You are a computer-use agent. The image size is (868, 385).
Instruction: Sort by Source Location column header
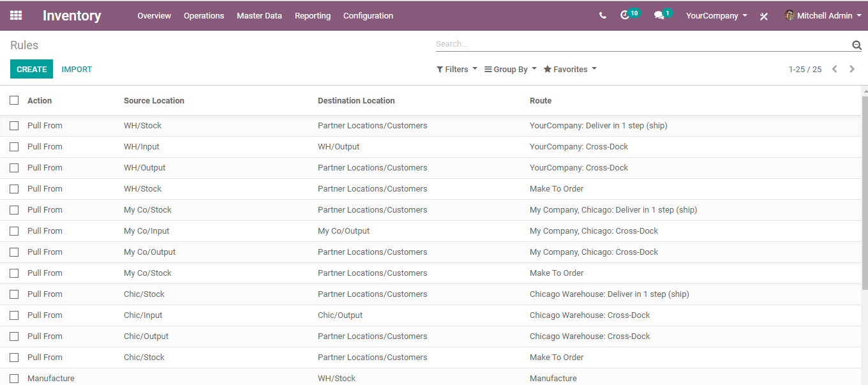154,100
